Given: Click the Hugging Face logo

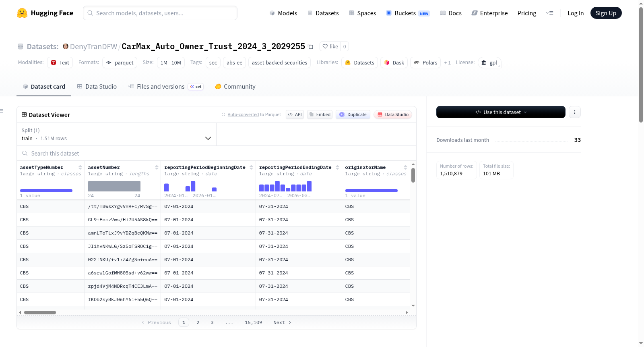Looking at the screenshot, I should click(22, 13).
